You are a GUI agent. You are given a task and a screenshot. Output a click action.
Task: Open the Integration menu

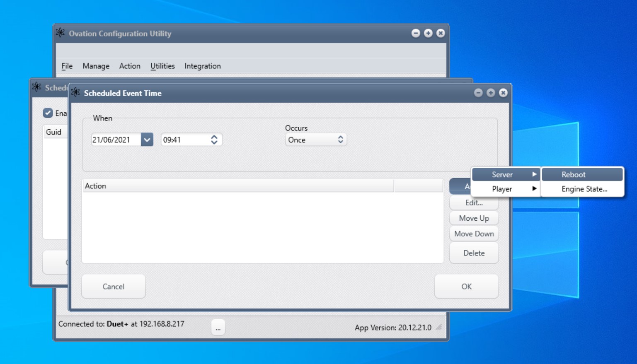tap(203, 66)
